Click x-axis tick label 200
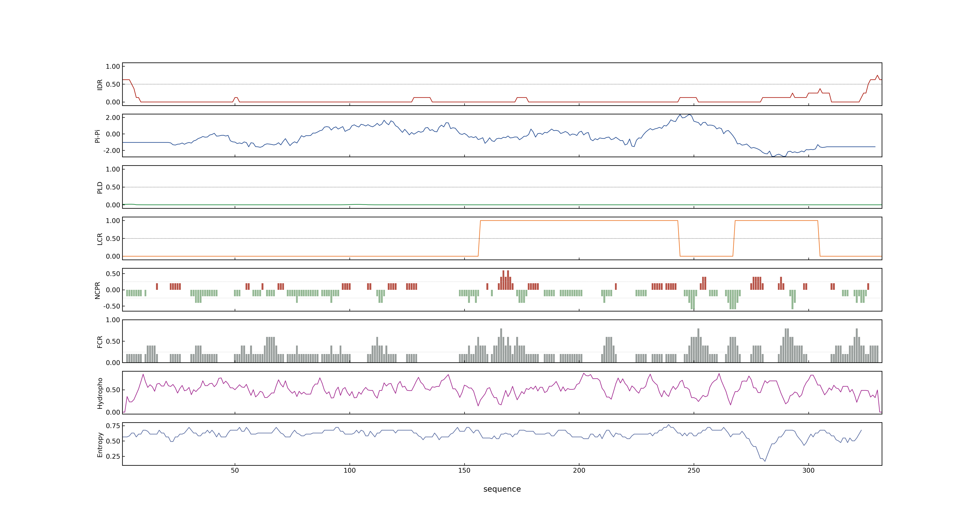The width and height of the screenshot is (980, 523). coord(579,470)
